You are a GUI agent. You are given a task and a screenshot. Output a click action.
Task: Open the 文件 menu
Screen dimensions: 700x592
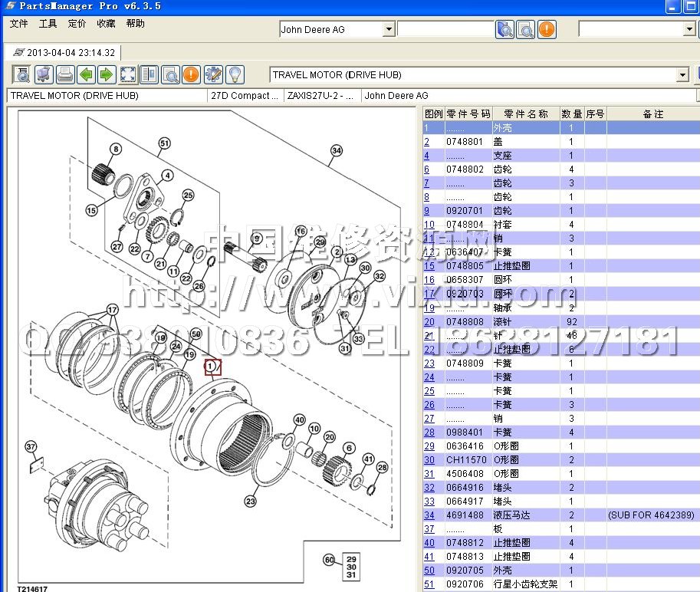[x=19, y=24]
